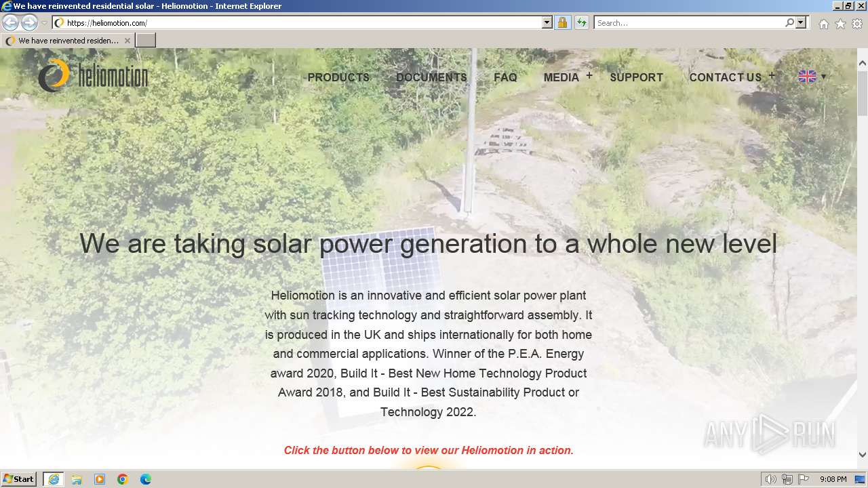Click the Internet Explorer title bar icon
Viewport: 868px width, 488px height.
7,5
